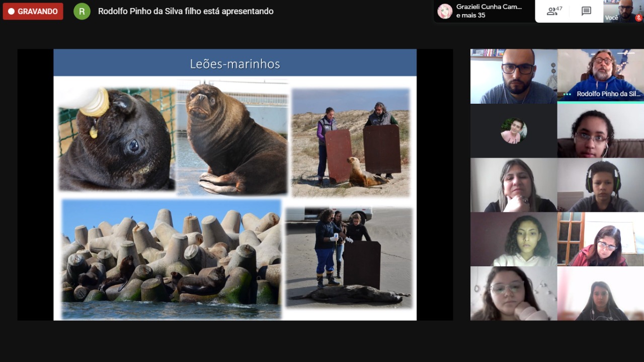Open the meeting chat panel
This screenshot has width=644, height=362.
pyautogui.click(x=586, y=11)
